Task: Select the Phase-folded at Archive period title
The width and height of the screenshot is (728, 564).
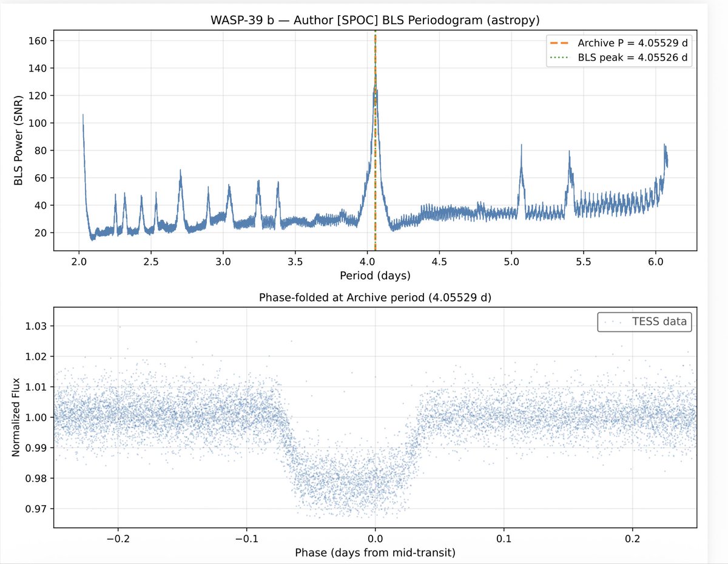Action: 374,297
